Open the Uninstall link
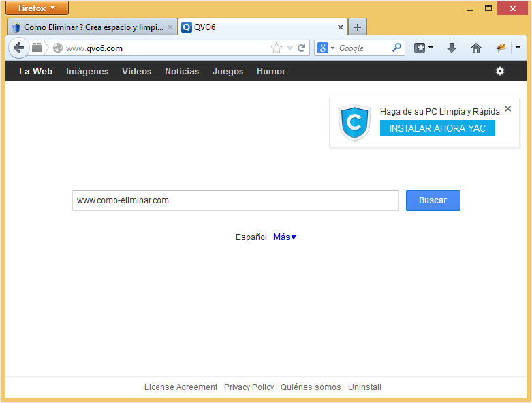 tap(364, 387)
